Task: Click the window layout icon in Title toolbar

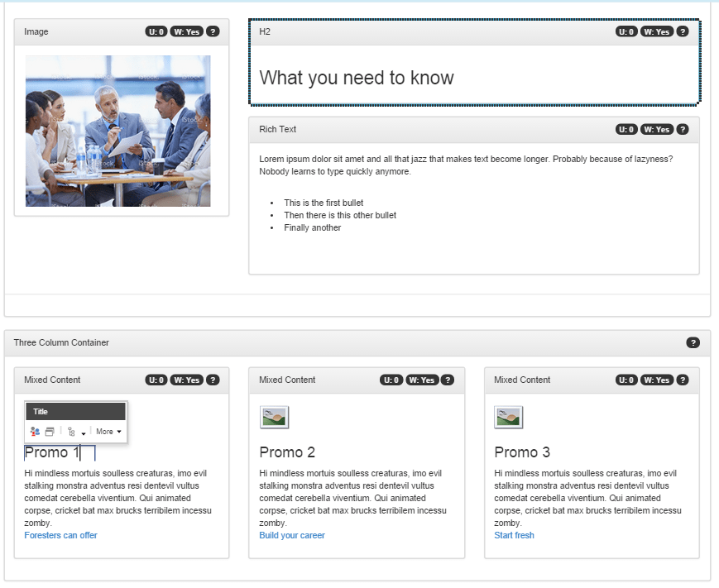Action: click(50, 432)
